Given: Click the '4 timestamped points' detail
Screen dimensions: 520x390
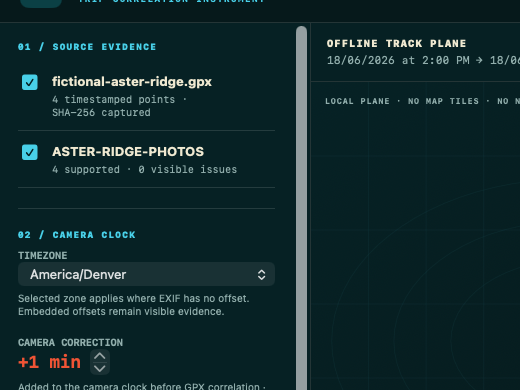Looking at the screenshot, I should 113,99.
